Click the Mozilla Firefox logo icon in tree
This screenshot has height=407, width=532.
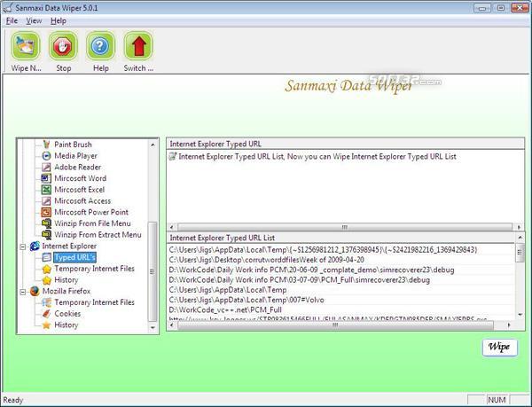click(35, 291)
